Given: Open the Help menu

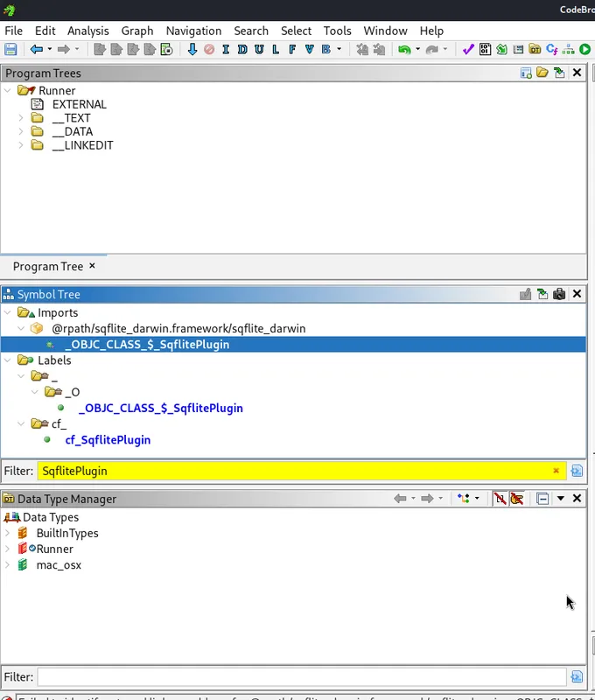Looking at the screenshot, I should (x=431, y=31).
